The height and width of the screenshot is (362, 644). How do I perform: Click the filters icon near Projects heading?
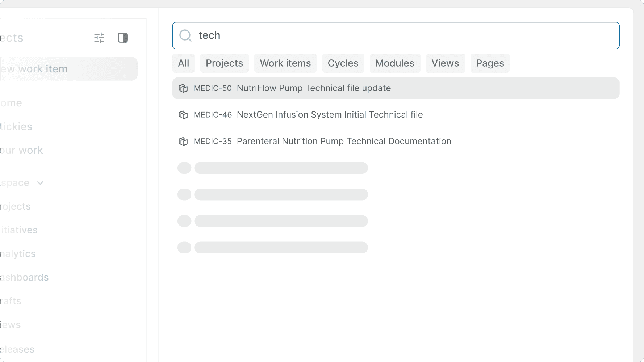(x=99, y=37)
